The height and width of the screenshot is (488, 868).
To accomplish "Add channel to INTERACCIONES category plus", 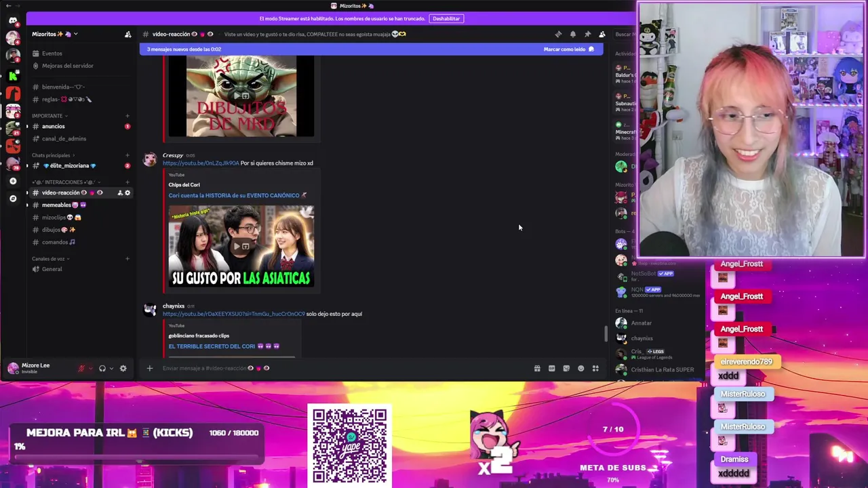I will [x=127, y=182].
